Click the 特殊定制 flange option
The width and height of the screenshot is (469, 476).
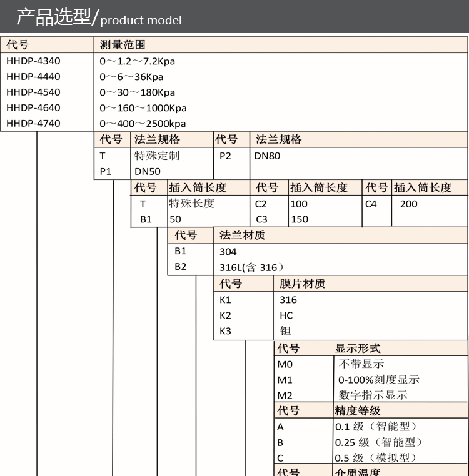157,156
